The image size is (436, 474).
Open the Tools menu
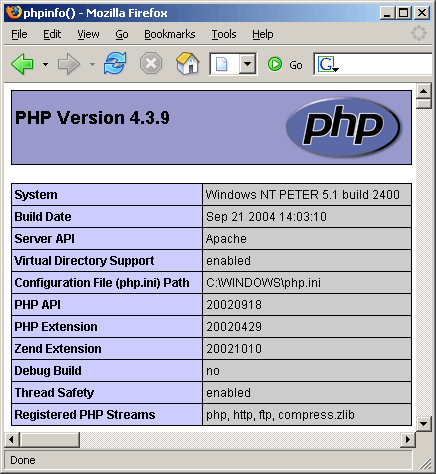pos(224,34)
